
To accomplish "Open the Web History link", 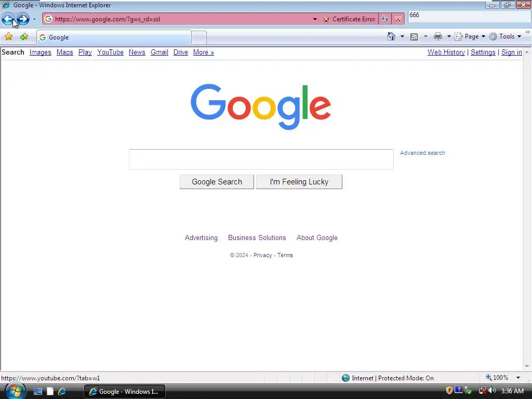I will [x=446, y=52].
